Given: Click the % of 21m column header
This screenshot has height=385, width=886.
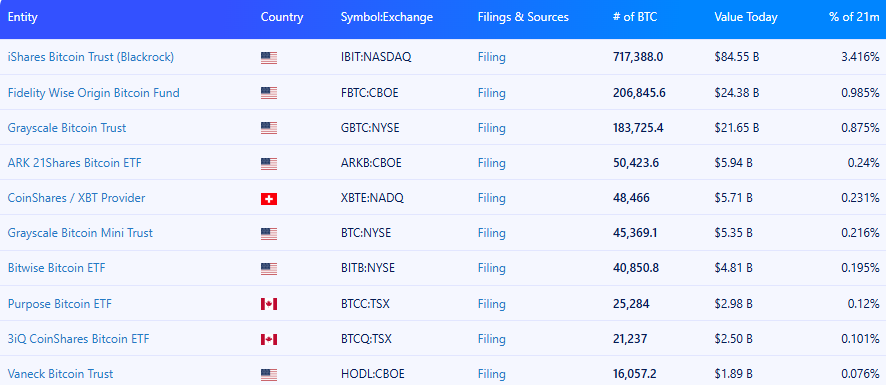Looking at the screenshot, I should [x=854, y=17].
